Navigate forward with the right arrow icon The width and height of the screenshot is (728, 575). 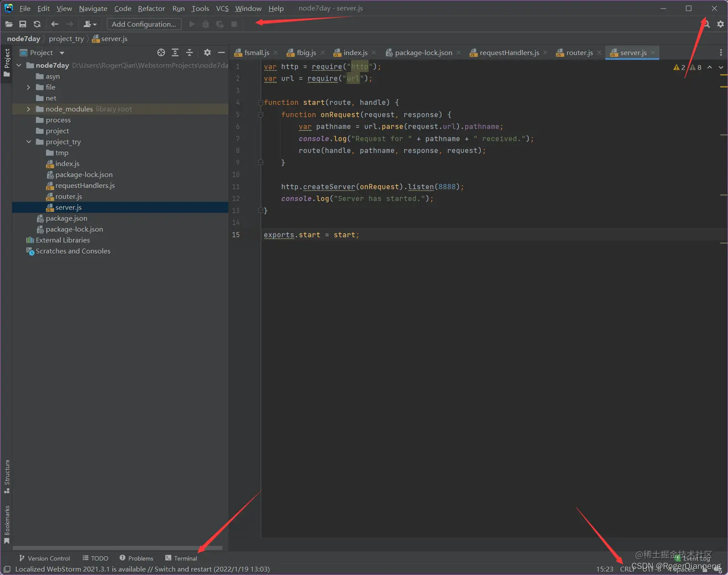click(70, 24)
